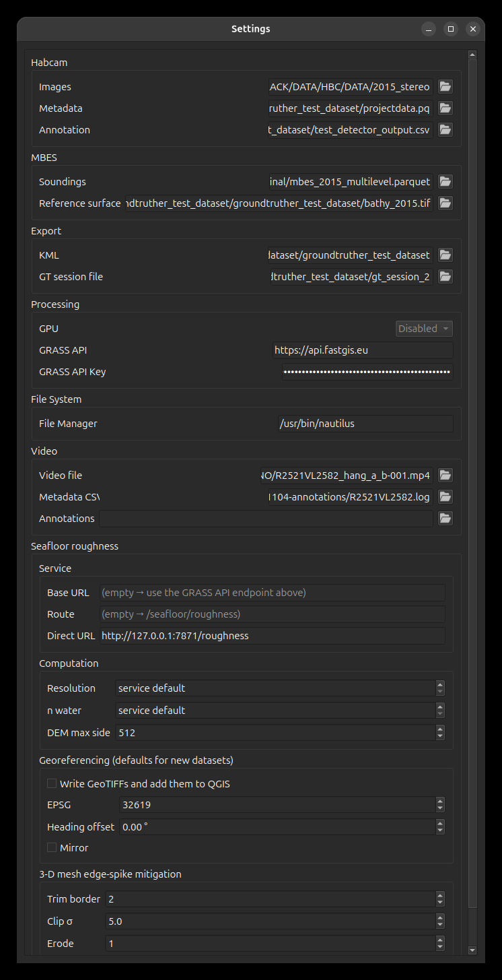Click the File Manager path field
Image resolution: width=502 pixels, height=980 pixels.
pyautogui.click(x=365, y=424)
